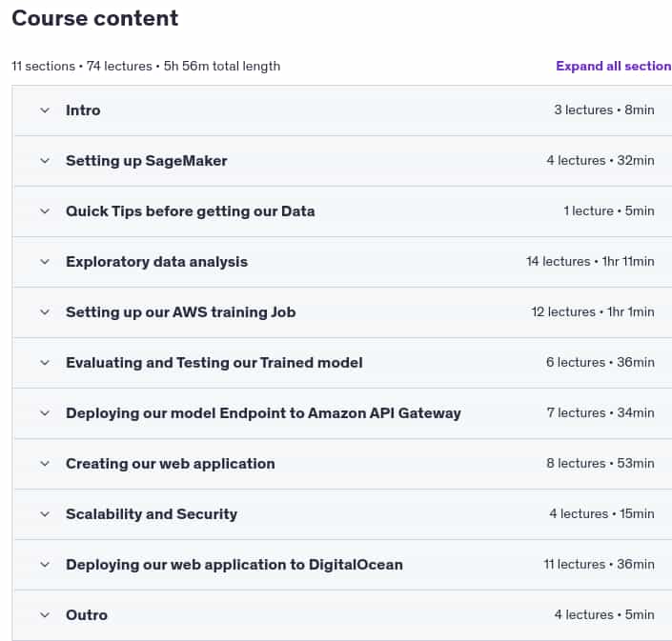Expand Deploying our web application to DigitalOcean chevron
Screen dimensions: 672x641
(x=45, y=565)
